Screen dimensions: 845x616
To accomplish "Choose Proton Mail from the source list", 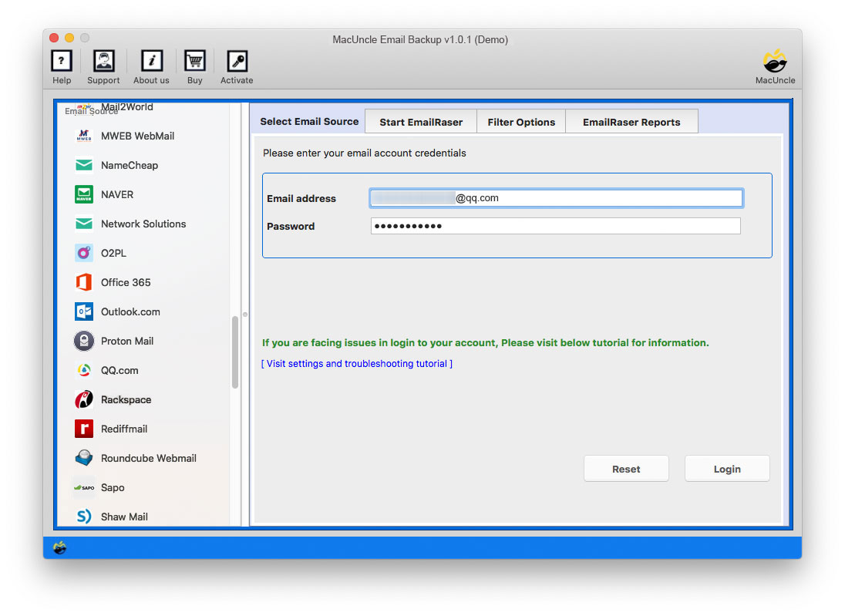I will pyautogui.click(x=127, y=341).
